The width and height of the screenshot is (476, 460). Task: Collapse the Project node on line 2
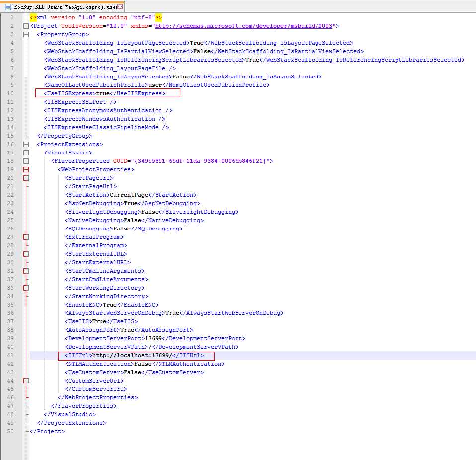[26, 26]
